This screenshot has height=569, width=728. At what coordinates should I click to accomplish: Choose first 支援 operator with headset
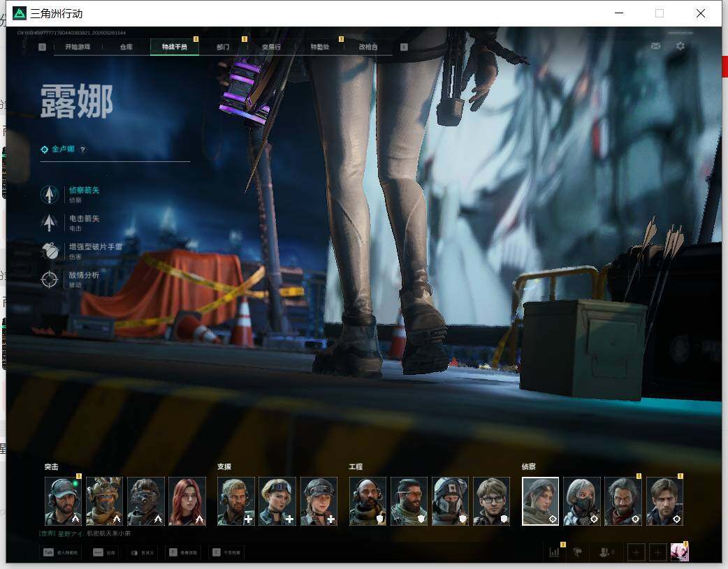coord(236,501)
